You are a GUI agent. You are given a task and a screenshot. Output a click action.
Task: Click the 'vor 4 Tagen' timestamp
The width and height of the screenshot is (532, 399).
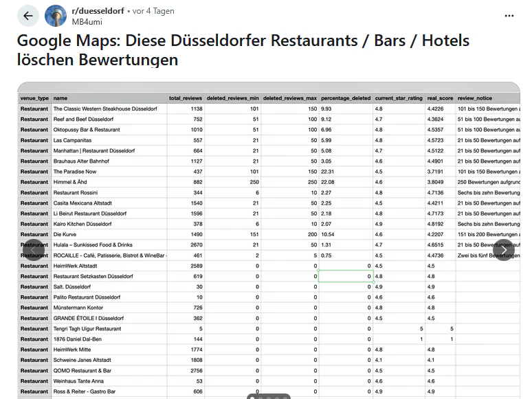153,11
